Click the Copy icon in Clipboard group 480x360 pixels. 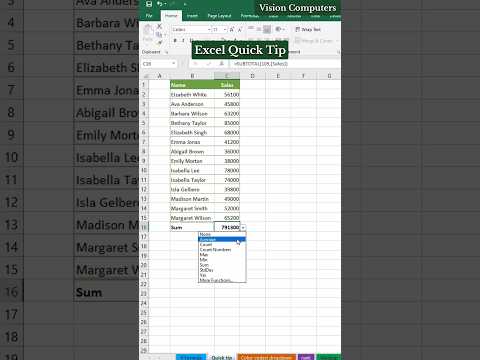[x=159, y=34]
